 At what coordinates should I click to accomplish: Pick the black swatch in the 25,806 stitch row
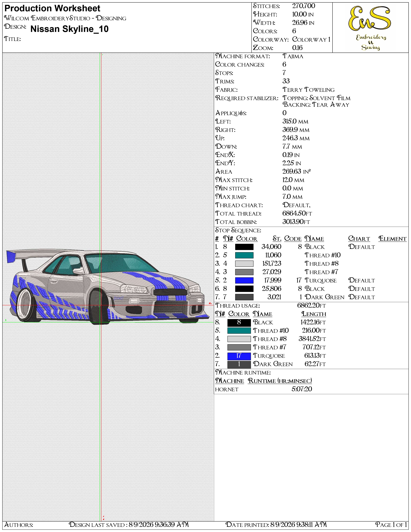[244, 289]
